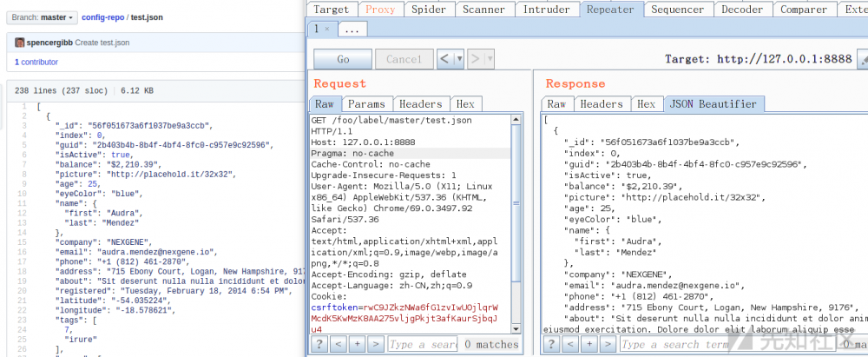This screenshot has height=357, width=868.
Task: Close Repeater tab 1 with its x
Action: pos(326,29)
